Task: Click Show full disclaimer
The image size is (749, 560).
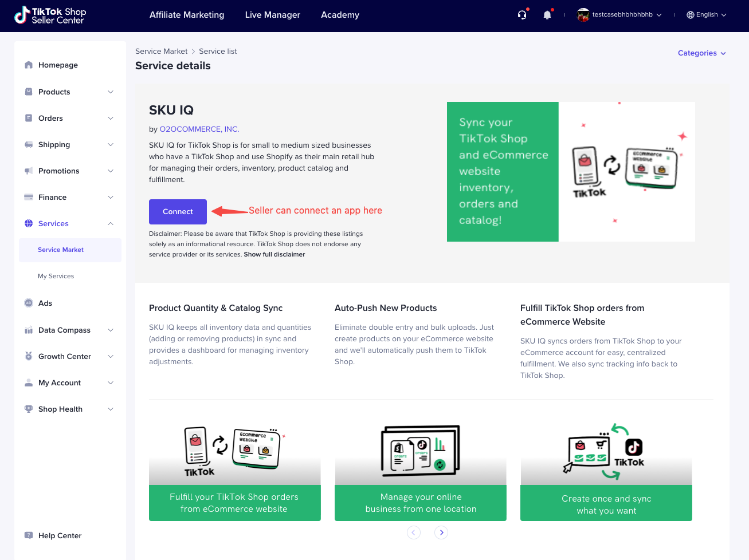Action: (x=274, y=255)
